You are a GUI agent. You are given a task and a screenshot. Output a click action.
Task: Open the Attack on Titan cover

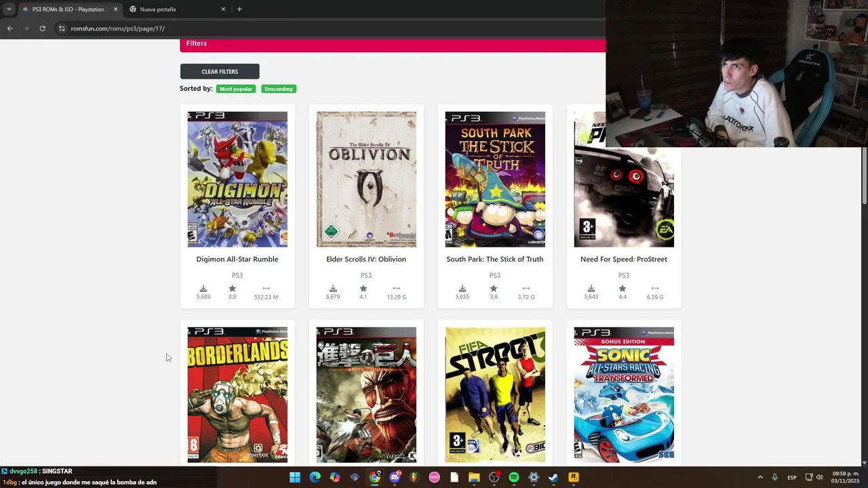(366, 395)
